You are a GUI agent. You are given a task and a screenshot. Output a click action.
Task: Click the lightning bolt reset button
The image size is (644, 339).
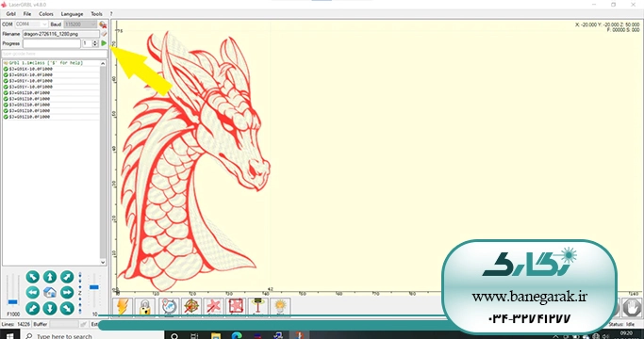point(123,307)
